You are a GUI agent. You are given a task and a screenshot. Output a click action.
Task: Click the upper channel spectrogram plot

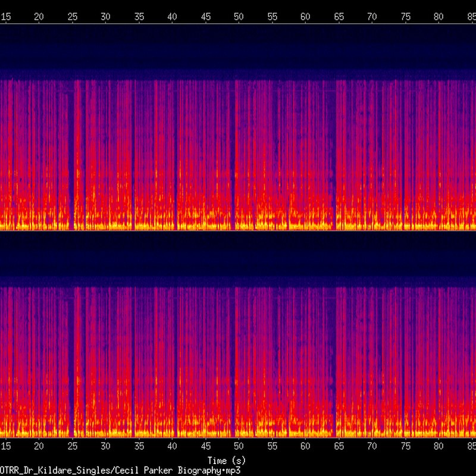click(x=238, y=127)
